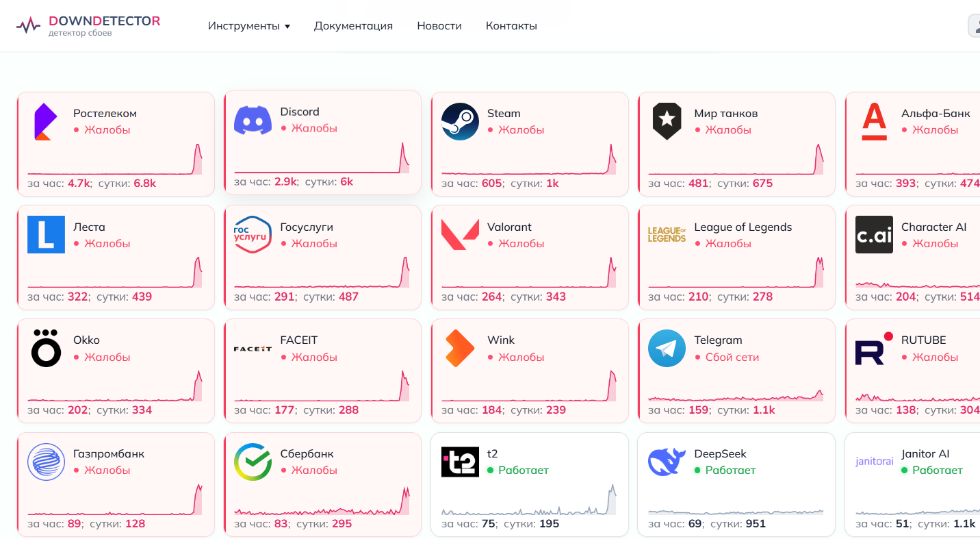Open the Документация menu item
This screenshot has height=539, width=980.
(353, 26)
